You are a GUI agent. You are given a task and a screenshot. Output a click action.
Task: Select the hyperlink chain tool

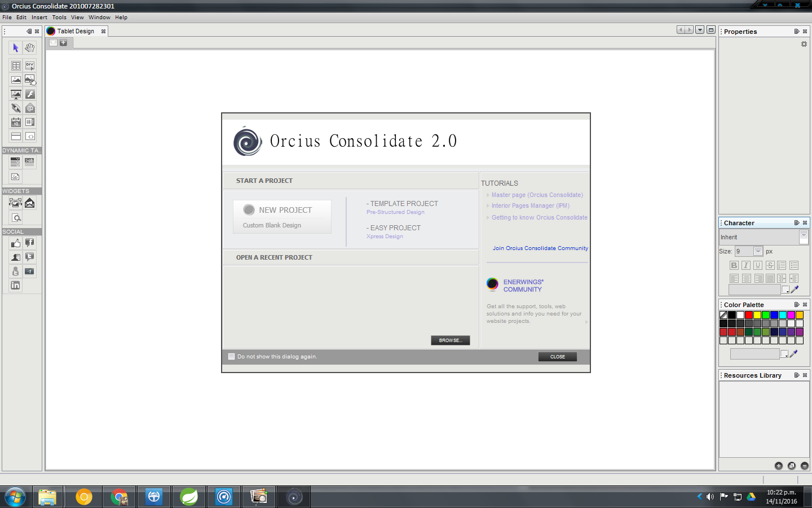pos(16,108)
